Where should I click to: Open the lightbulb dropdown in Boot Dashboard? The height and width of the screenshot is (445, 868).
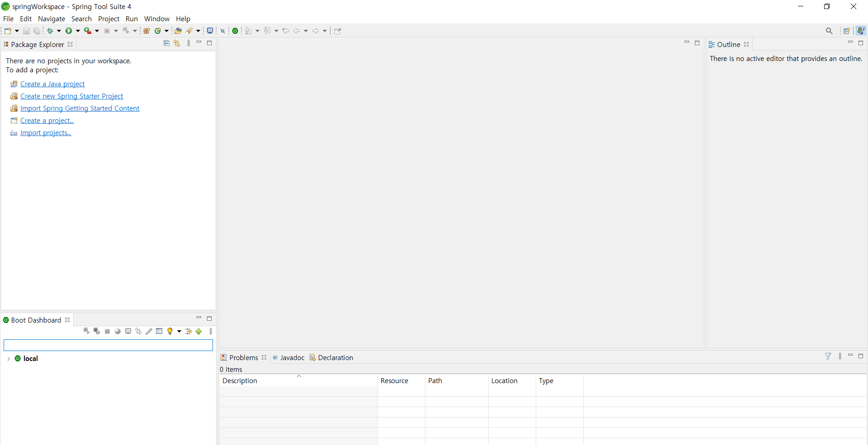[x=179, y=331]
